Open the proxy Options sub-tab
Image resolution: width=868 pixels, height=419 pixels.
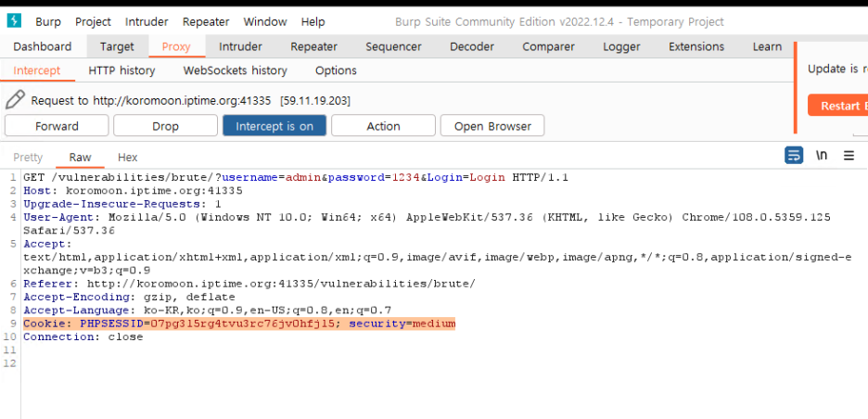(x=336, y=70)
